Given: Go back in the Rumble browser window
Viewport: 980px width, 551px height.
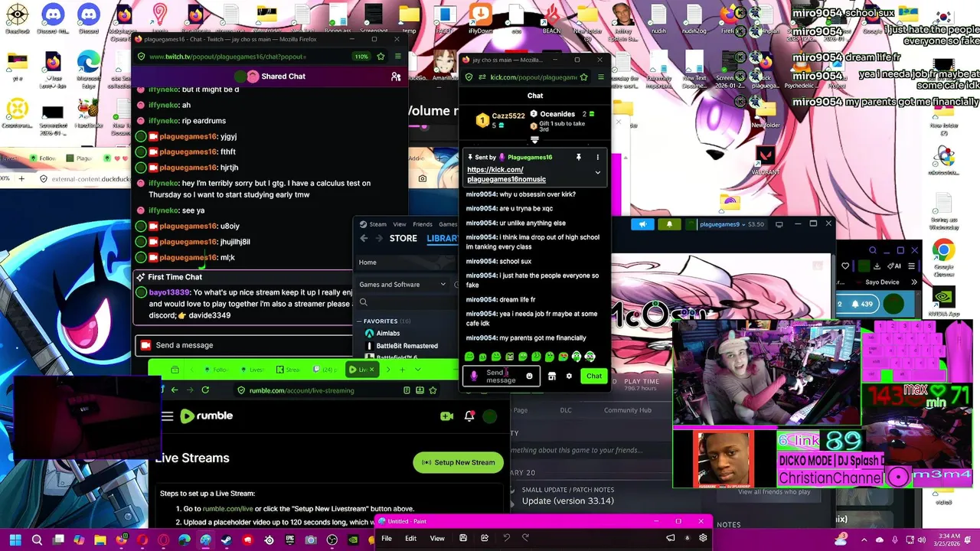Looking at the screenshot, I should tap(175, 390).
